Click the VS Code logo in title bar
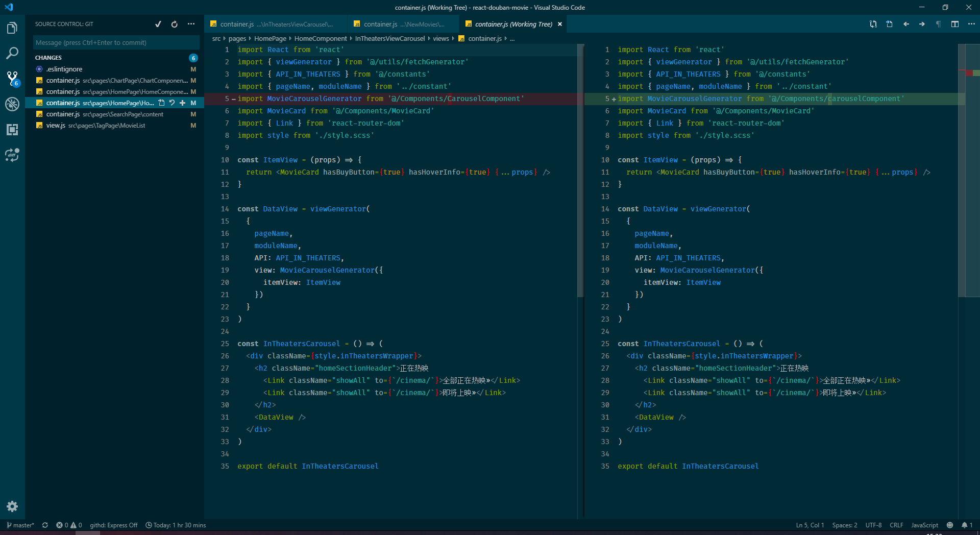980x535 pixels. pyautogui.click(x=9, y=7)
